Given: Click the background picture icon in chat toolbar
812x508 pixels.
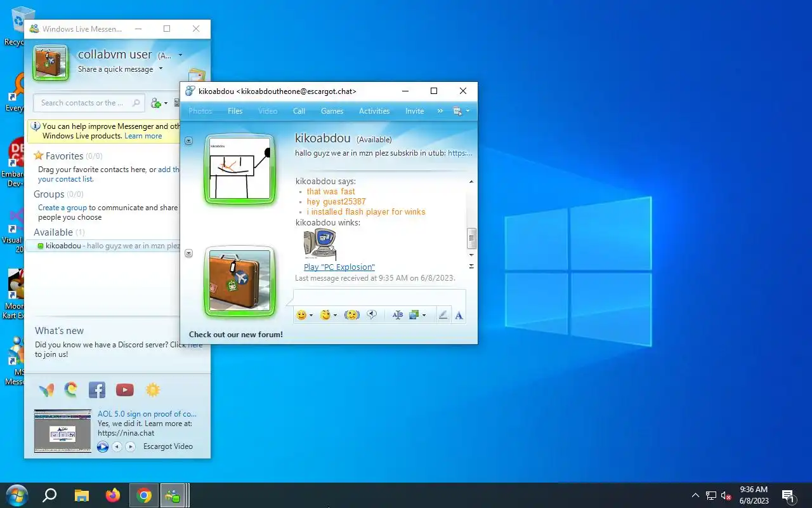Looking at the screenshot, I should [x=415, y=315].
